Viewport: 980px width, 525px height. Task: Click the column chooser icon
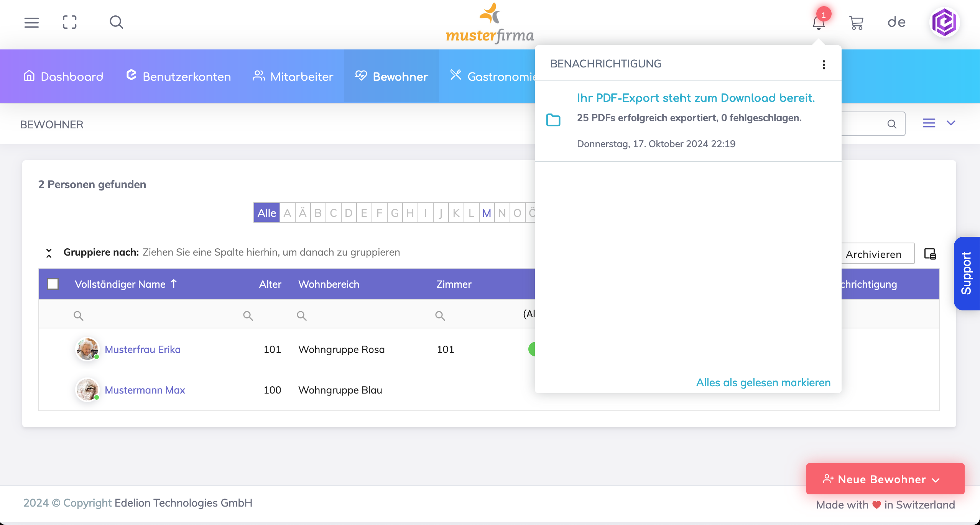click(930, 254)
